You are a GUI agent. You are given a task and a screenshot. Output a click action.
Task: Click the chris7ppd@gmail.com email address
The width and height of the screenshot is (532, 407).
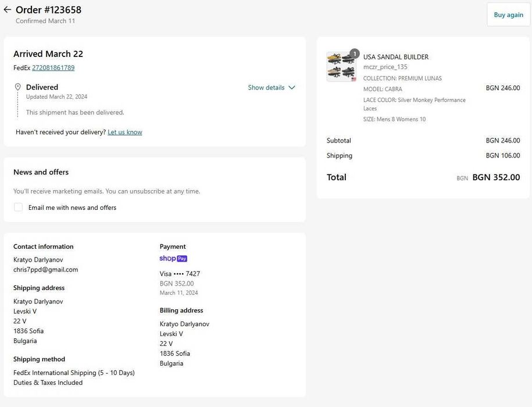(x=45, y=270)
